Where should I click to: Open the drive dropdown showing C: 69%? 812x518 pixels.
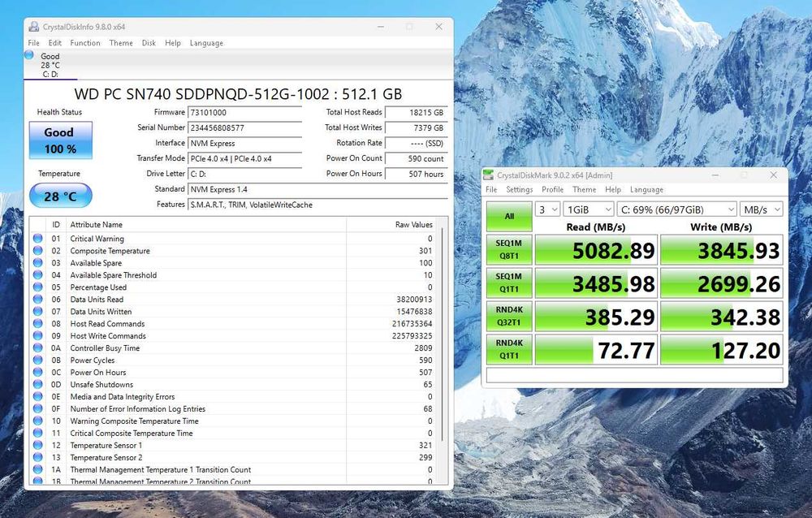coord(677,209)
